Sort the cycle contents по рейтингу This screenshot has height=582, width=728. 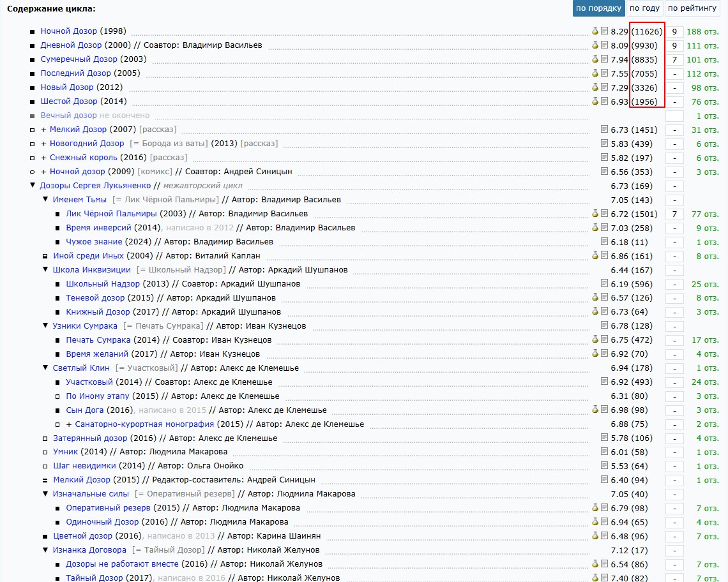[x=692, y=8]
